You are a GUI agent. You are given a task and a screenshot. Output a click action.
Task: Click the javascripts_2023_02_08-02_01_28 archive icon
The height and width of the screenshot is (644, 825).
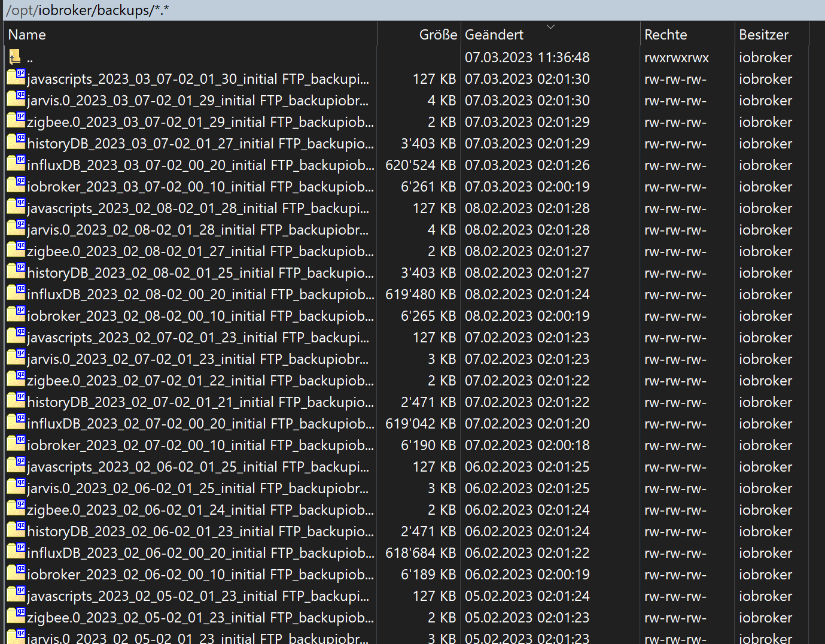[x=16, y=207]
